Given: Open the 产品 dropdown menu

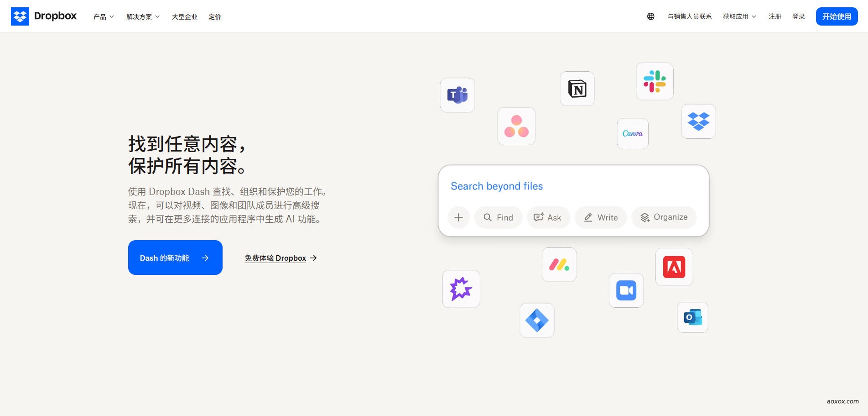Looking at the screenshot, I should 103,16.
